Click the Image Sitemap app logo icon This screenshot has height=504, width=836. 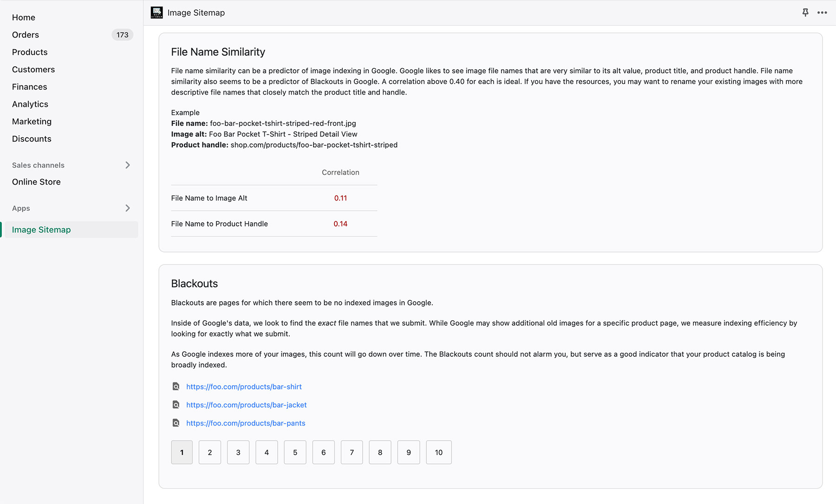pos(157,13)
